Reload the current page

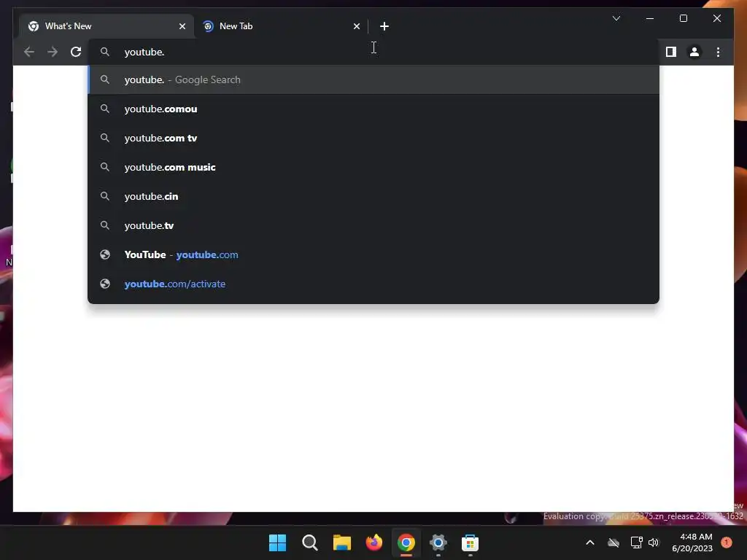tap(76, 52)
